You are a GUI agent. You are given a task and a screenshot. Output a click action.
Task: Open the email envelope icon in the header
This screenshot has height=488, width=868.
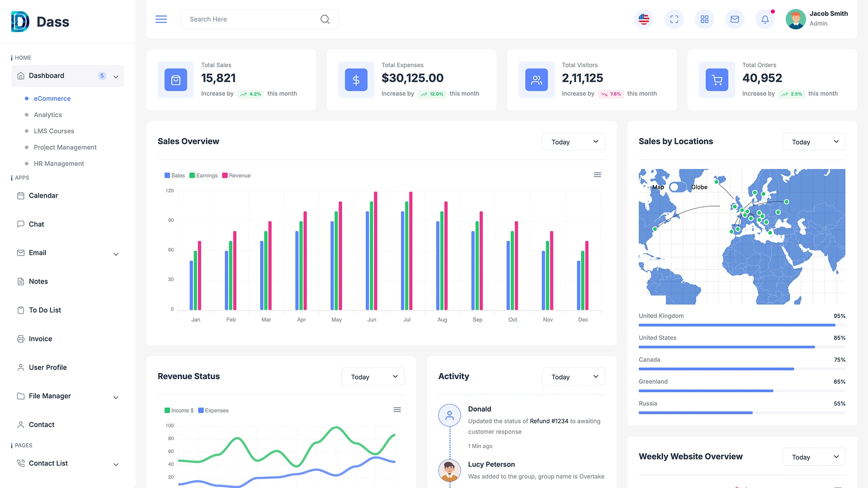(x=735, y=19)
